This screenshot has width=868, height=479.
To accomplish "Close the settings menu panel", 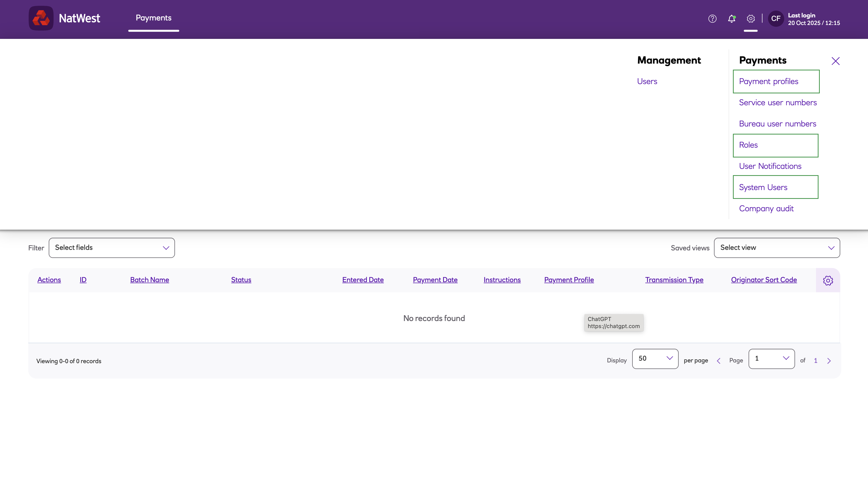I will coord(835,61).
